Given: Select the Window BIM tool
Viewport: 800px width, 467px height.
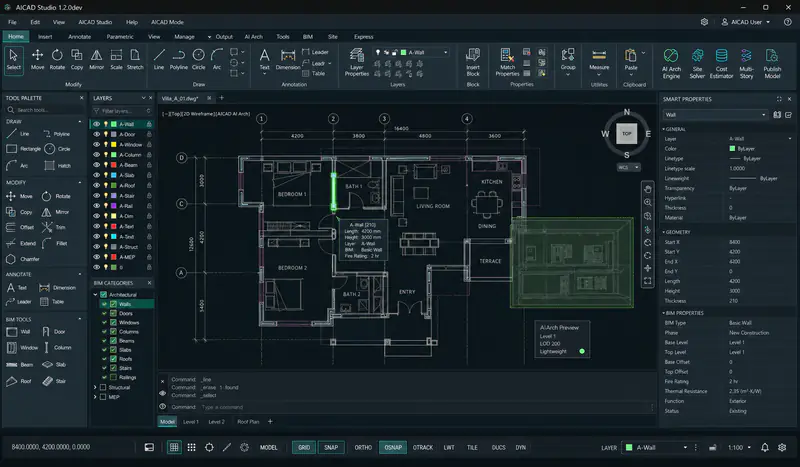Looking at the screenshot, I should pos(22,348).
